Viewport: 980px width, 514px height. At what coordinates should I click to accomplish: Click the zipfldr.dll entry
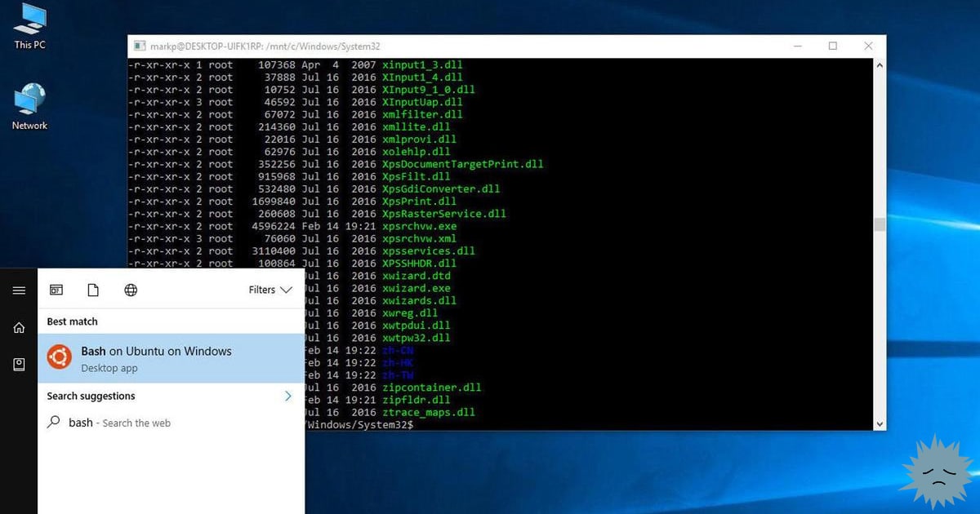416,400
